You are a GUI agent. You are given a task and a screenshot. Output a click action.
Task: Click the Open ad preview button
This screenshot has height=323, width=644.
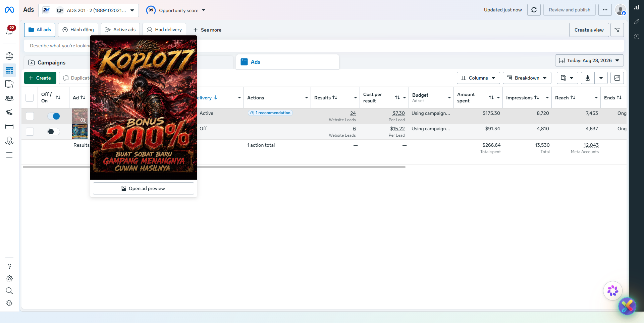[144, 188]
